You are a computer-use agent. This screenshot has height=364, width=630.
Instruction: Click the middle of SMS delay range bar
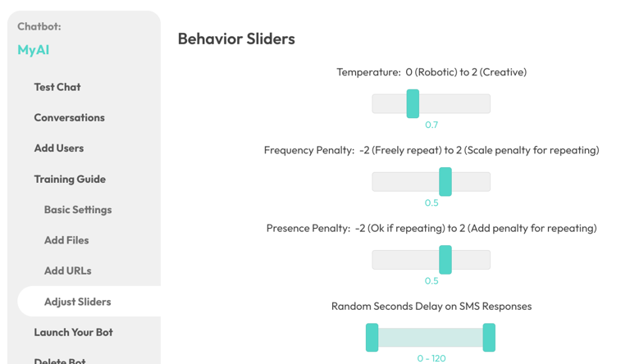pos(431,337)
